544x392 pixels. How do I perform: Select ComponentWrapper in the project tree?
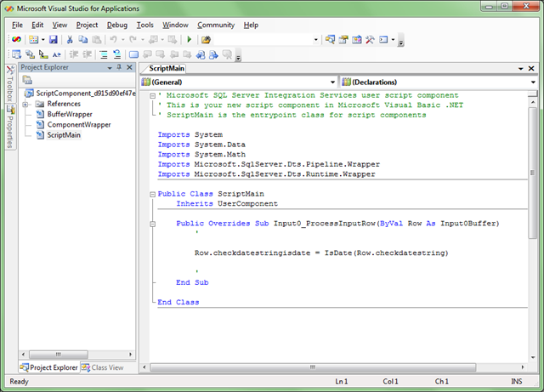click(x=79, y=124)
